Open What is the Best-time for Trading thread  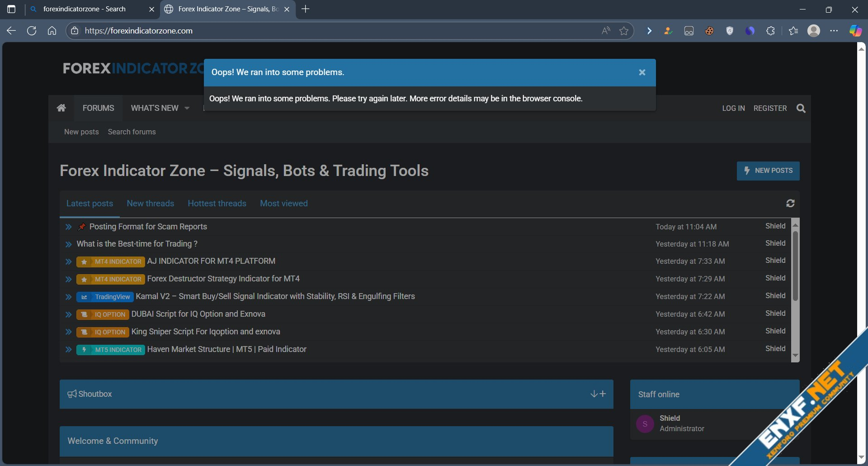tap(137, 244)
